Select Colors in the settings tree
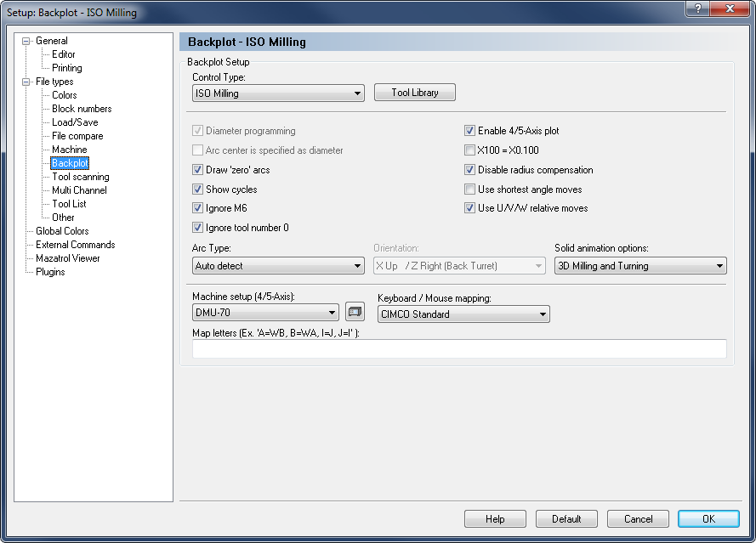The image size is (756, 543). tap(65, 95)
